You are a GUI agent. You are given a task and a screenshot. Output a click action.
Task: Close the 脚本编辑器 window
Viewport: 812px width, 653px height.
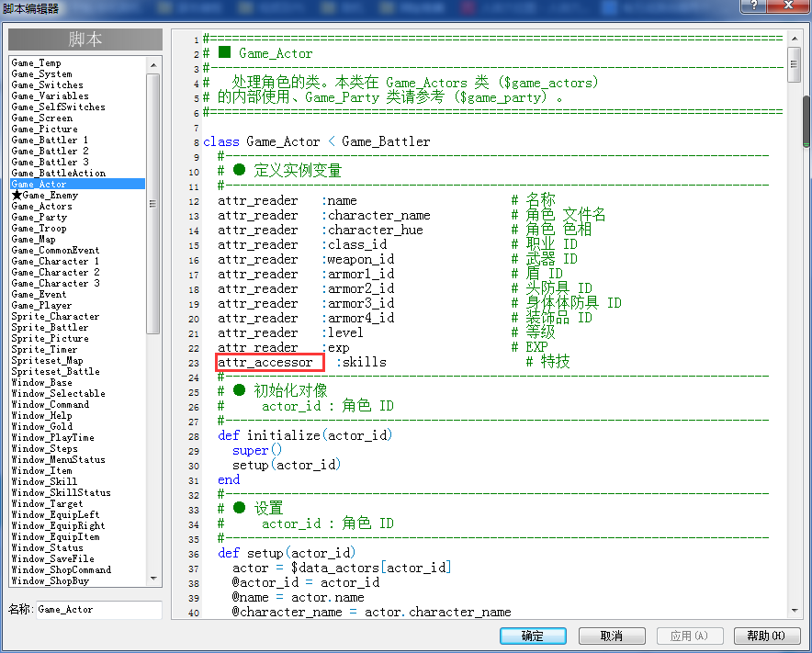click(788, 6)
